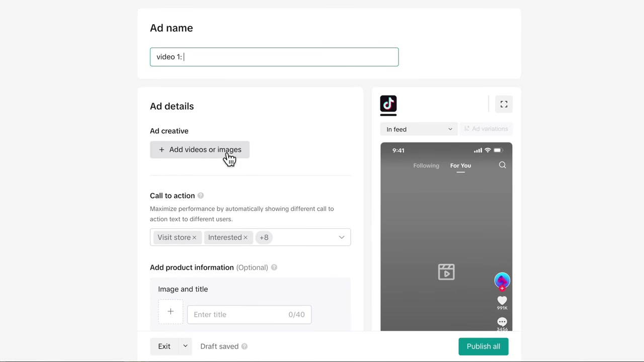The image size is (644, 362).
Task: Add videos or images to creative
Action: click(x=200, y=149)
